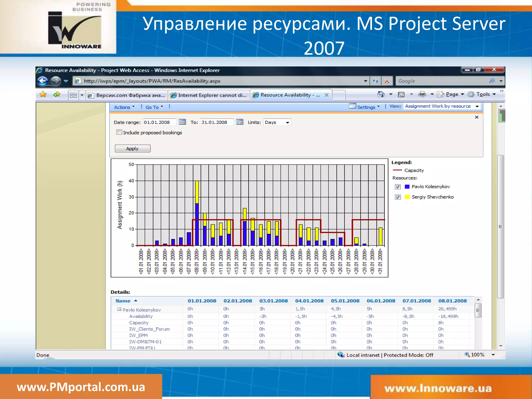Expand the Print dropdown arrow
The image size is (532, 399).
click(x=432, y=94)
